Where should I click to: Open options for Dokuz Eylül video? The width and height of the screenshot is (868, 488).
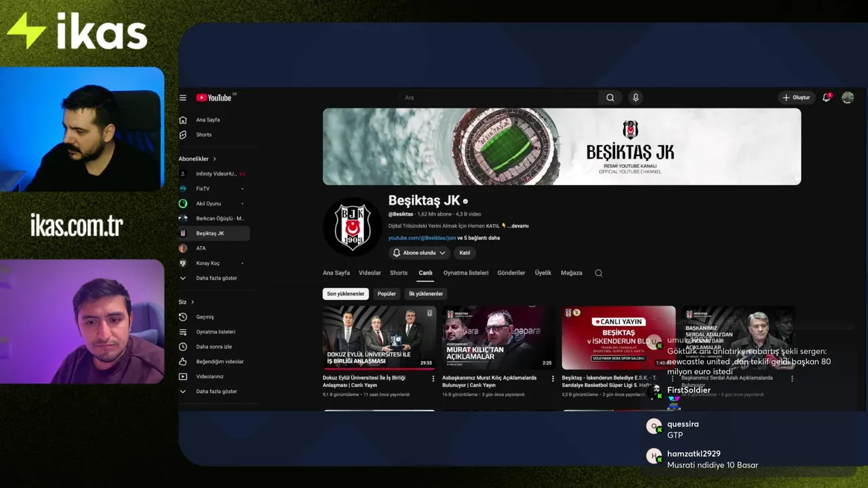point(433,379)
